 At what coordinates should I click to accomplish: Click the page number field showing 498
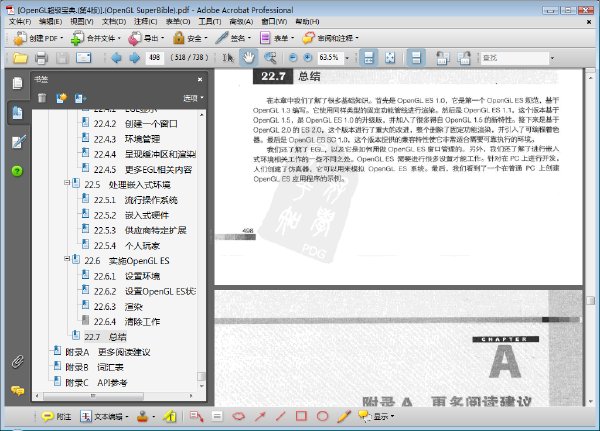155,58
